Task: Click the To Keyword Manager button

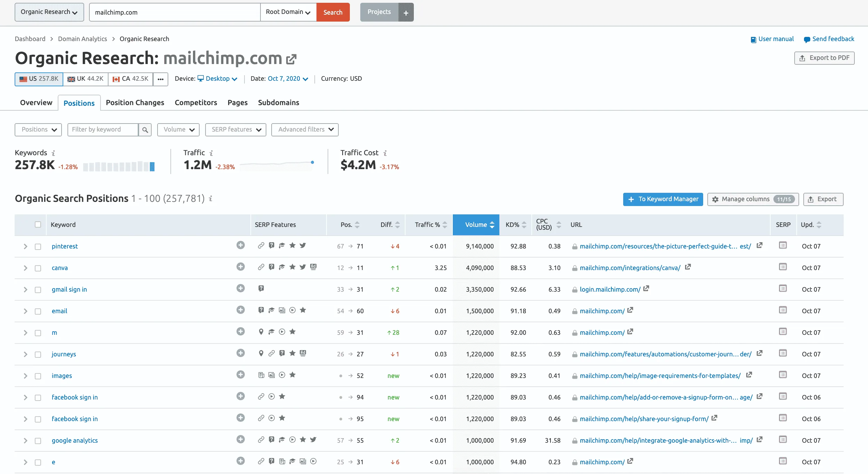Action: point(663,199)
